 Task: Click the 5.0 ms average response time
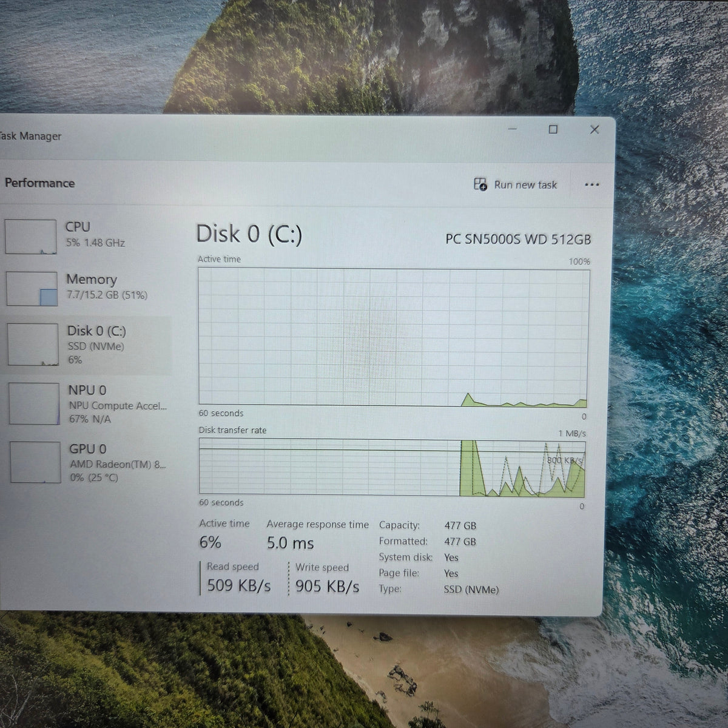[x=291, y=543]
